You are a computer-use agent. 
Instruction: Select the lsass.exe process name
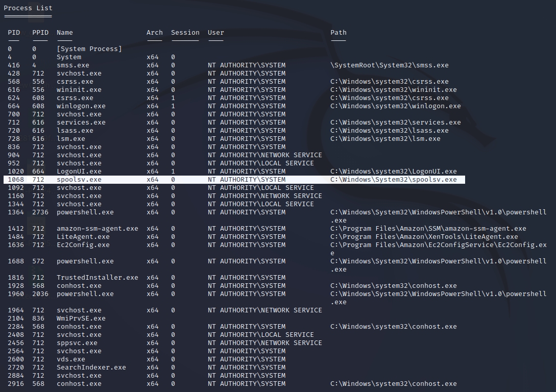(75, 131)
